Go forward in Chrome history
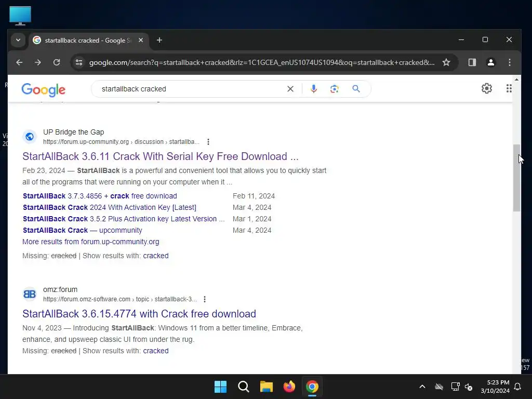The image size is (532, 399). point(37,62)
